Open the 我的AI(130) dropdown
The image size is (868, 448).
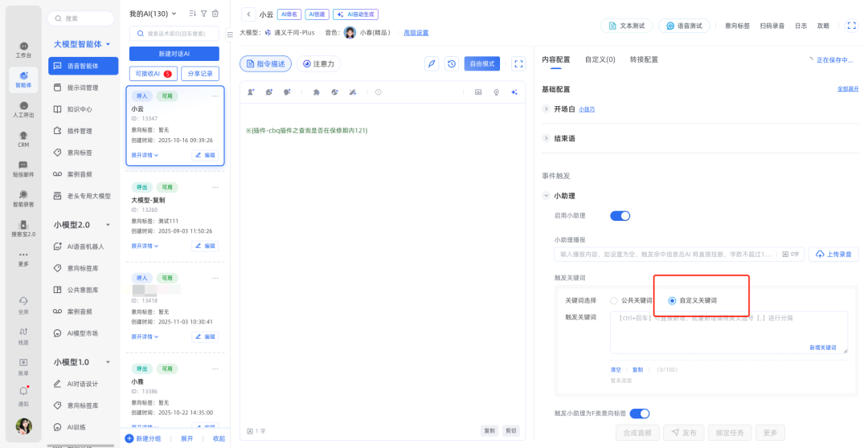click(x=153, y=14)
